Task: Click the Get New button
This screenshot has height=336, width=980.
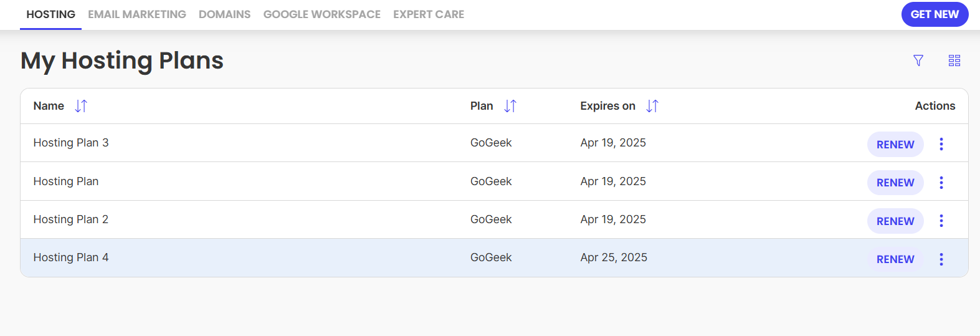Action: (x=935, y=14)
